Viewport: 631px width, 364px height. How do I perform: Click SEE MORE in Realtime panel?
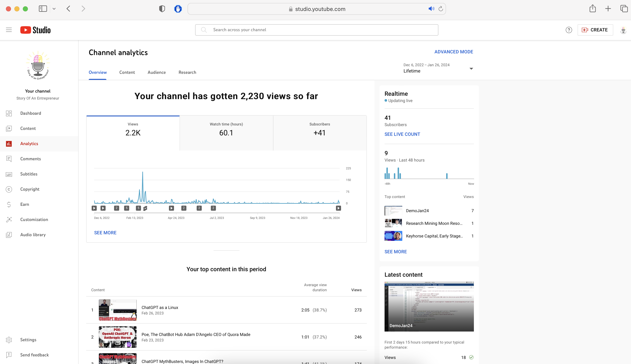(x=396, y=252)
